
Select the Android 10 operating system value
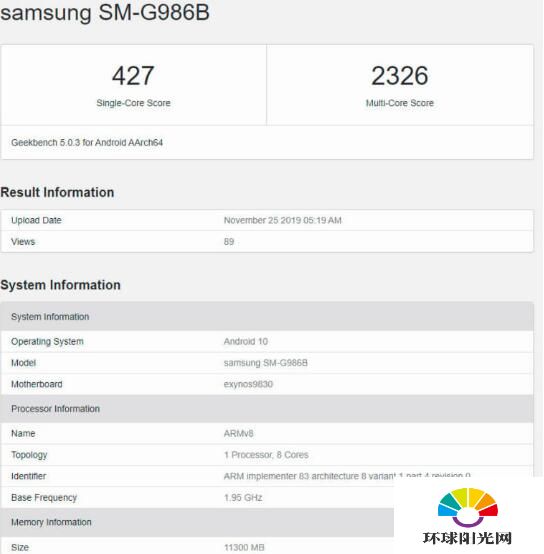tap(246, 342)
